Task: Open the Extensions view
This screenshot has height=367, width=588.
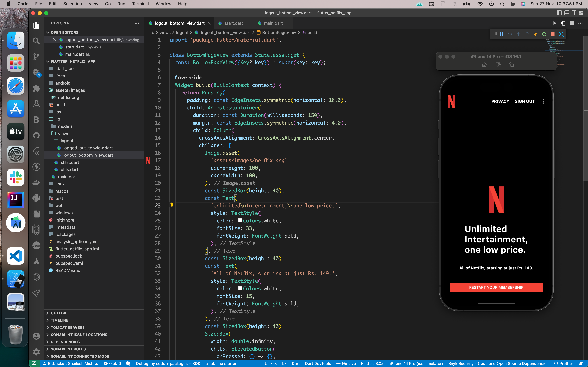Action: [x=36, y=88]
